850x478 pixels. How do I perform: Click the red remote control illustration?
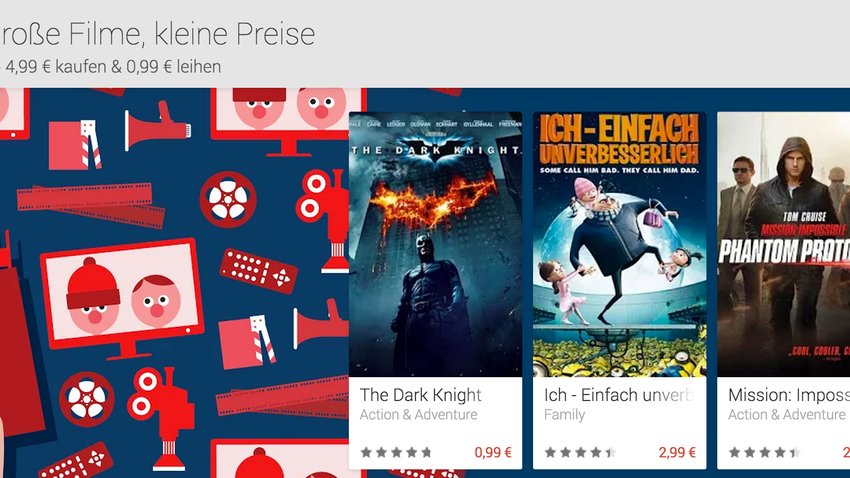click(259, 271)
